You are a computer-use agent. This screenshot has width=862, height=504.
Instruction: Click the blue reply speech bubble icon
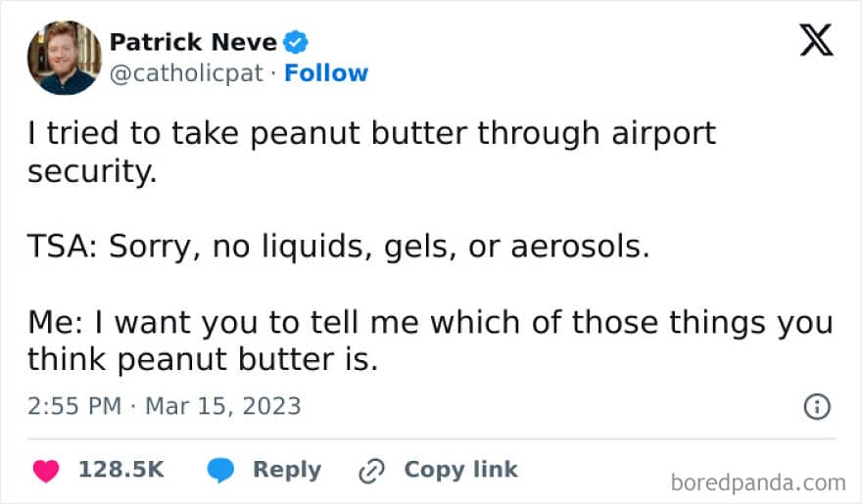(220, 471)
